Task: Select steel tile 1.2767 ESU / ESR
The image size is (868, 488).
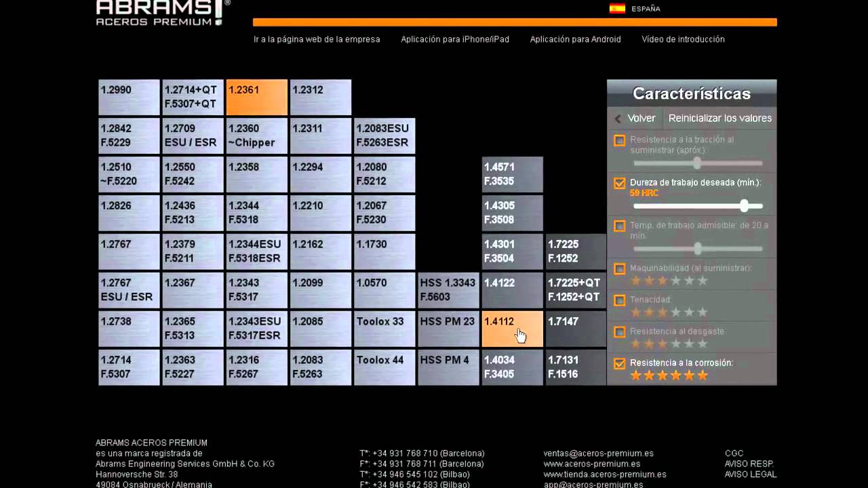Action: tap(130, 290)
